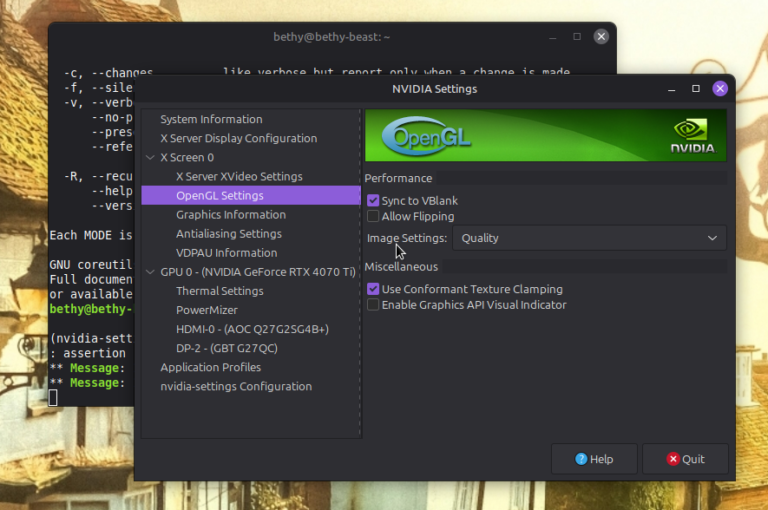Select X Screen 0 entry
This screenshot has height=510, width=768.
pyautogui.click(x=187, y=157)
